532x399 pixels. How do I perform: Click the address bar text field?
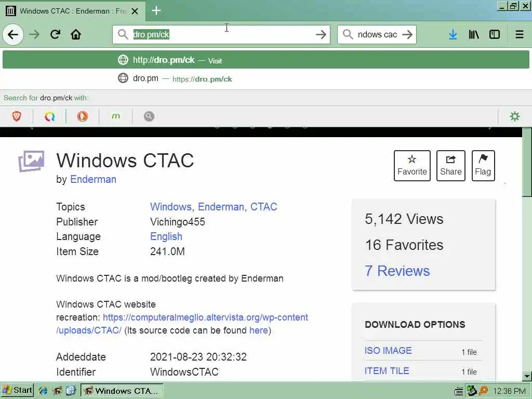pos(222,34)
